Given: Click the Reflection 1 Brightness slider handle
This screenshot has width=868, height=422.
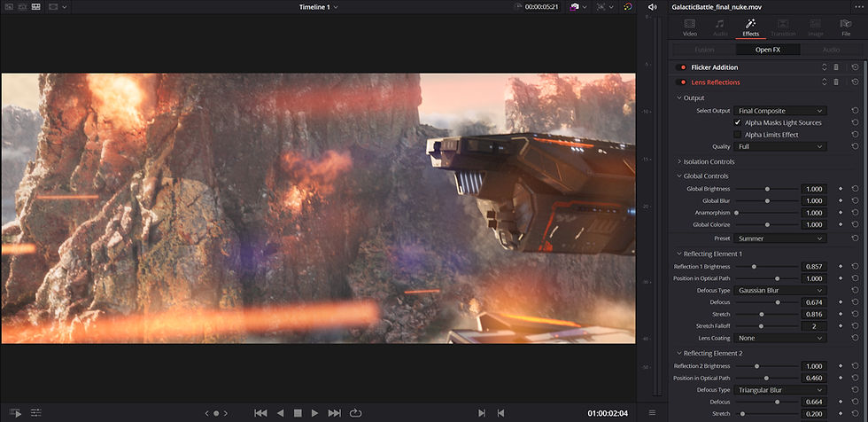Looking at the screenshot, I should 754,266.
